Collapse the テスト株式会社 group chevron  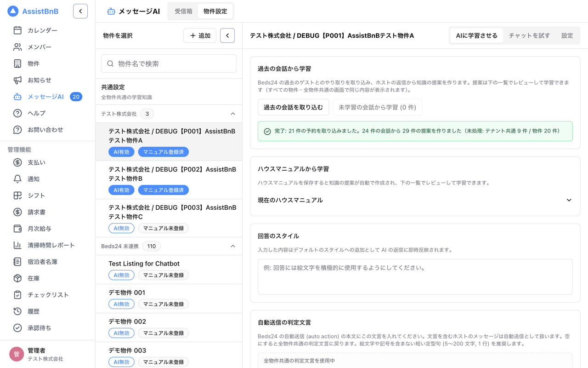coord(233,114)
